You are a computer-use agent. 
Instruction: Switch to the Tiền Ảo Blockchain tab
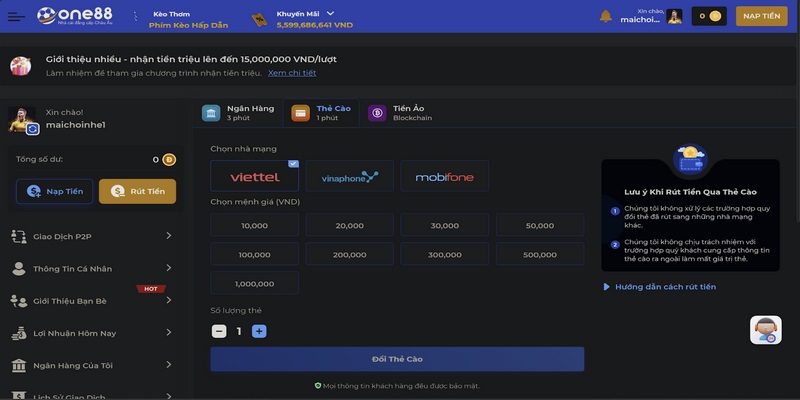[x=400, y=113]
